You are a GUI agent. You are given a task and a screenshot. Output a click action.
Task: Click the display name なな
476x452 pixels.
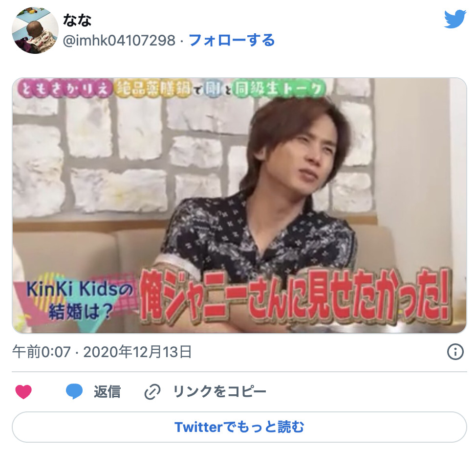tap(77, 21)
